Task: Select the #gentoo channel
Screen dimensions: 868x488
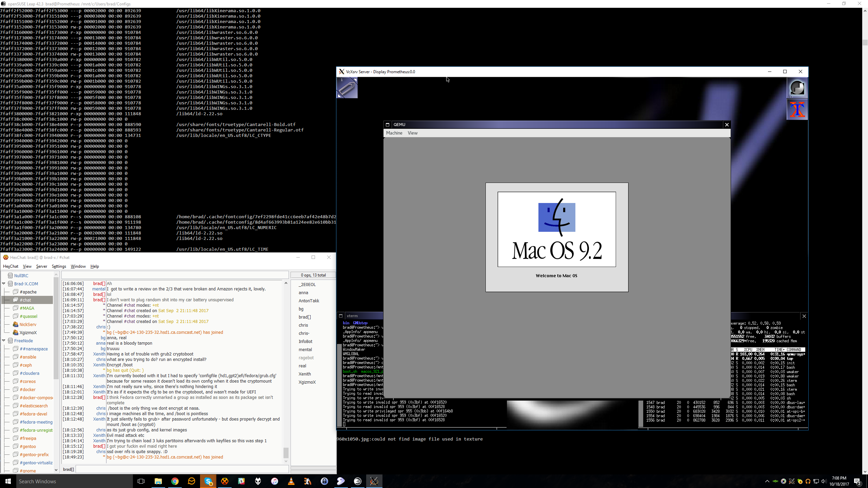Action: point(27,446)
